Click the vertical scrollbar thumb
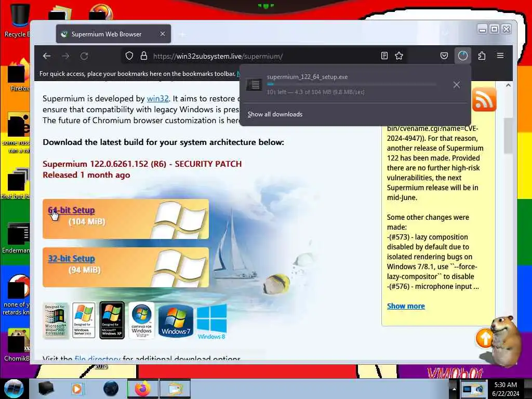 coord(508,136)
